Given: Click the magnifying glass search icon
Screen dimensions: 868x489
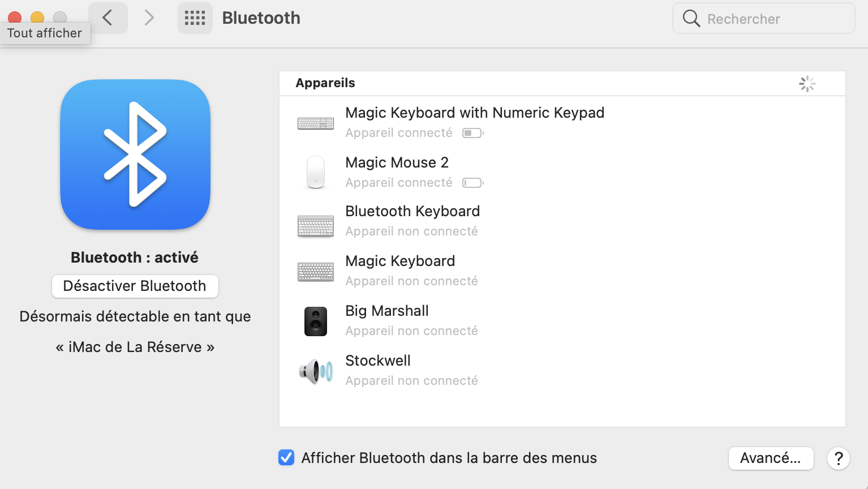Looking at the screenshot, I should pos(691,19).
